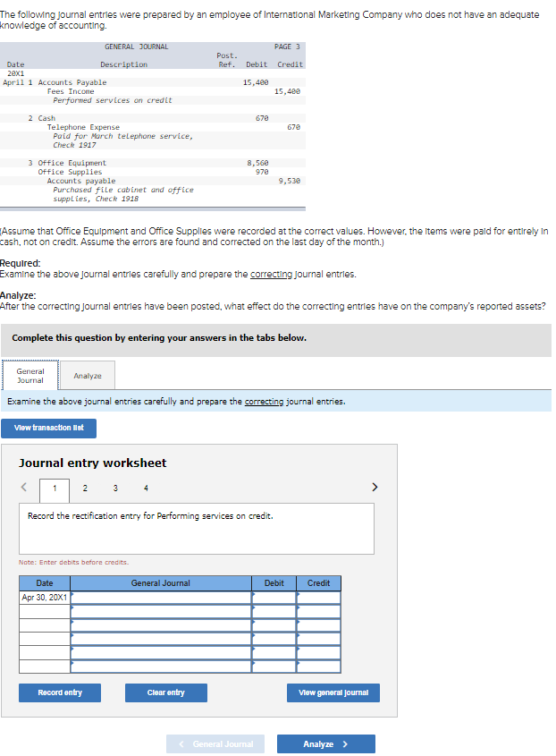
Task: Select account field in Apr 30 row
Action: point(161,598)
